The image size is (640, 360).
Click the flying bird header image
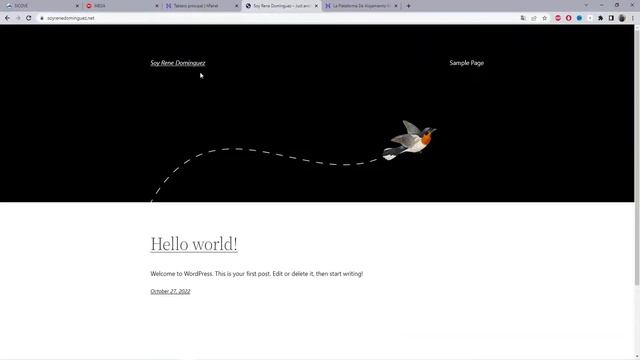(x=409, y=140)
